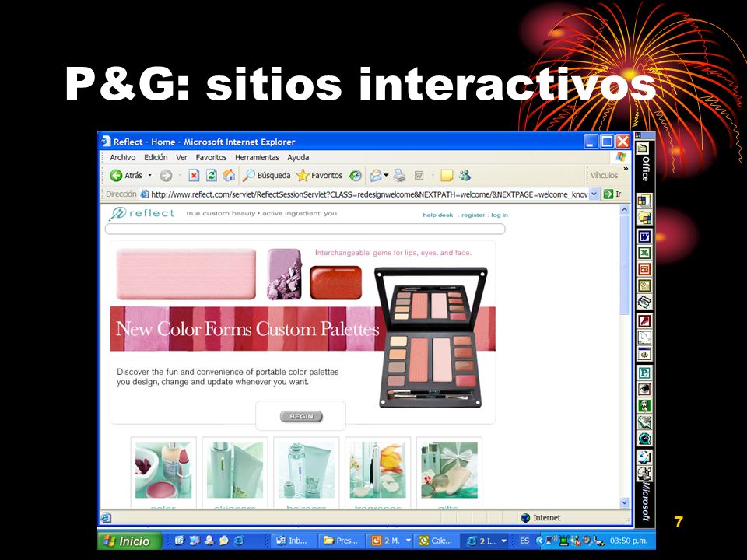Image resolution: width=747 pixels, height=560 pixels.
Task: Open the 2 M. PowerPoint taskbar group
Action: [x=390, y=541]
